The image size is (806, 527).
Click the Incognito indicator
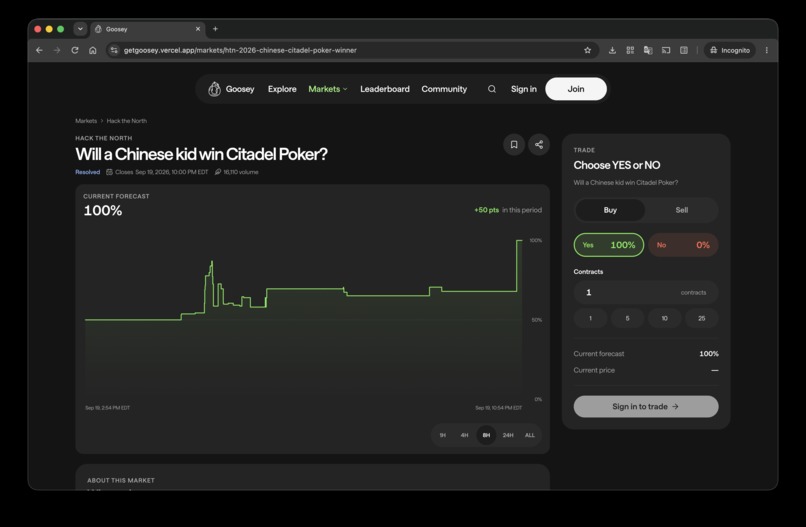[x=730, y=50]
